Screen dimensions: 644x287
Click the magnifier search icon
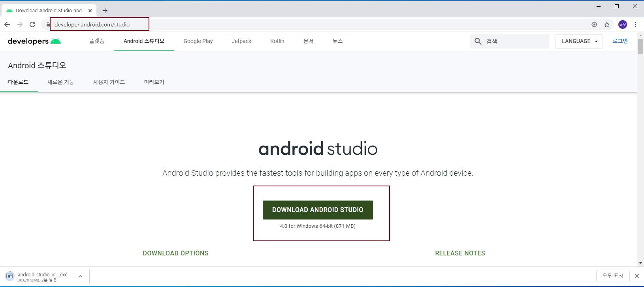tap(478, 41)
